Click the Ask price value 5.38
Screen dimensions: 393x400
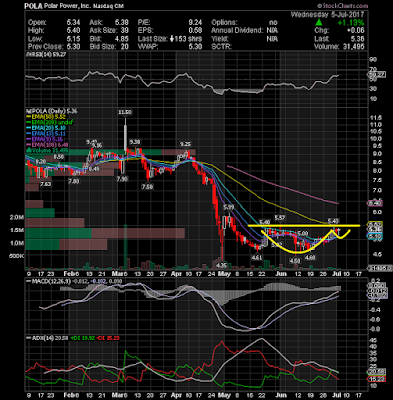[121, 23]
